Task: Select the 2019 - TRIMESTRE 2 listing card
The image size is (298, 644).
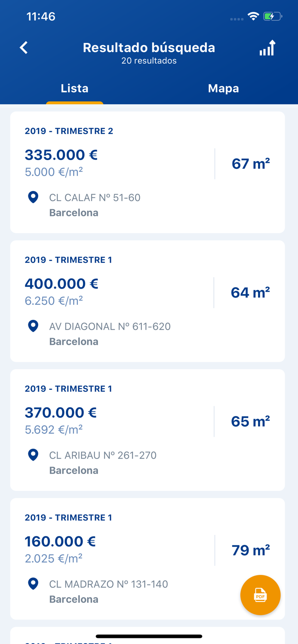Action: pos(149,172)
